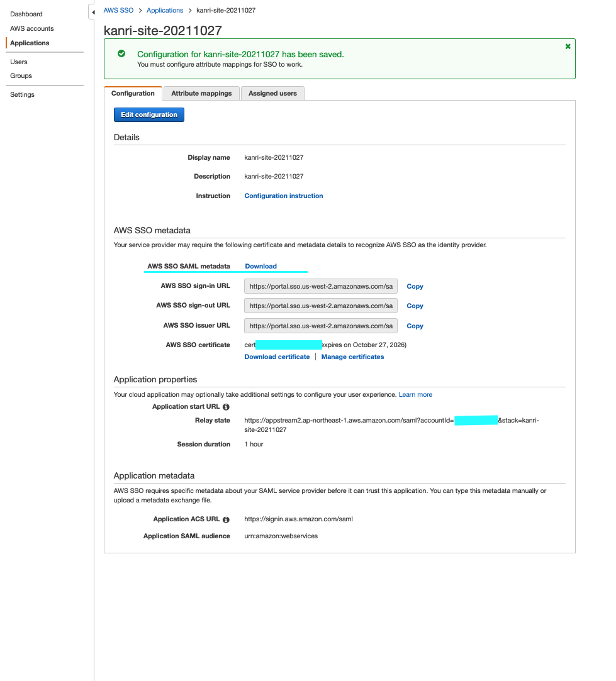
Task: Switch to the Attribute mappings tab
Action: tap(201, 93)
